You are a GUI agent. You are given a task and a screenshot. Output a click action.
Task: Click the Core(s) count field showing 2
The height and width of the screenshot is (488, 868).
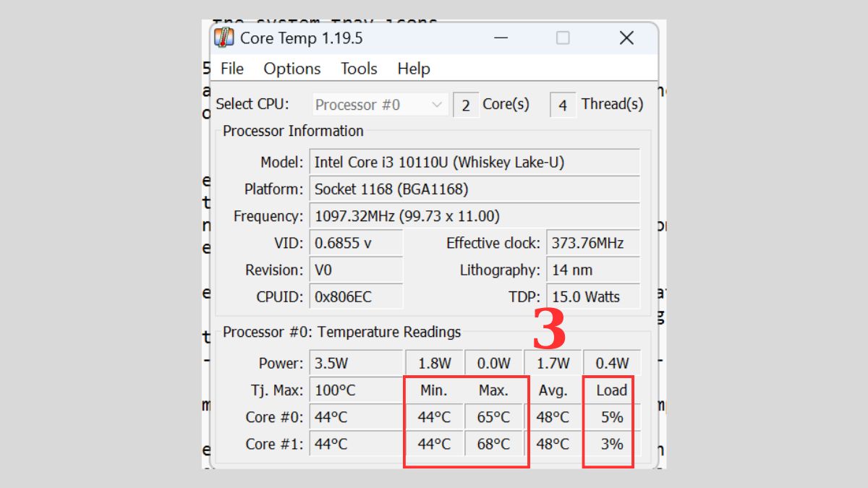pos(465,105)
